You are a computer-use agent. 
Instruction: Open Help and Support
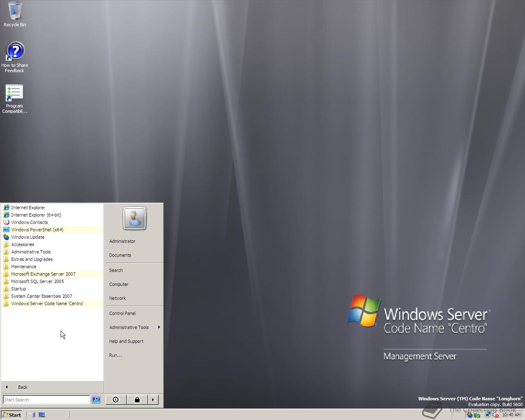coord(135,341)
